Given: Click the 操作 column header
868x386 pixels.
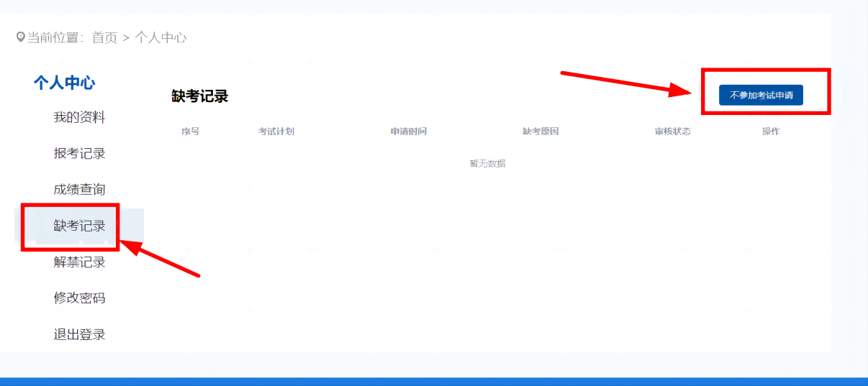Looking at the screenshot, I should [x=771, y=132].
